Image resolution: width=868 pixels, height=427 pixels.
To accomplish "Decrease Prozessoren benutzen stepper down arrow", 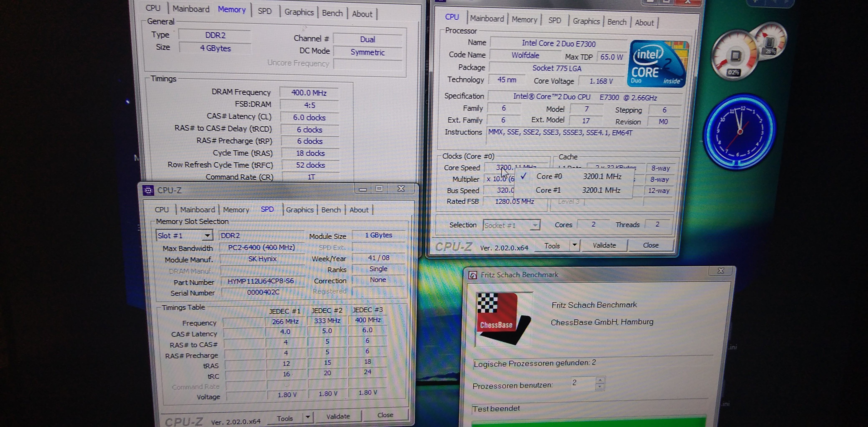I will pos(600,387).
